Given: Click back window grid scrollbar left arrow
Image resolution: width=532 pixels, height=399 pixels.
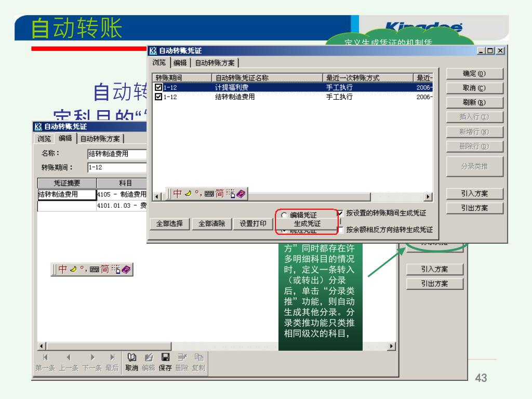Looking at the screenshot, I should pos(42,346).
